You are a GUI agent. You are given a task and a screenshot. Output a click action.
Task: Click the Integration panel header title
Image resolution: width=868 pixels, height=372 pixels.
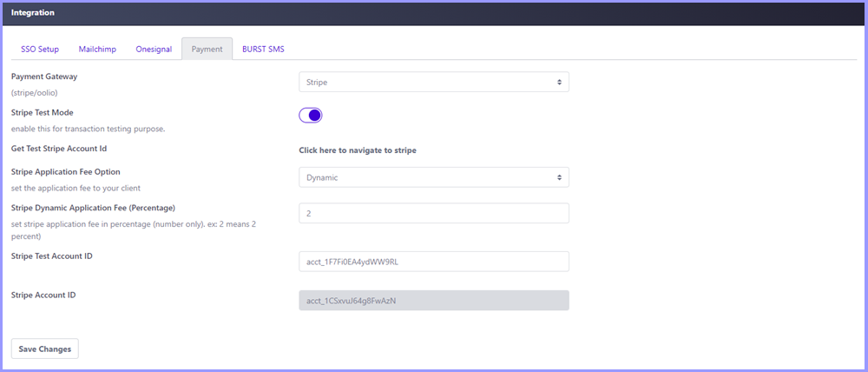(x=33, y=13)
